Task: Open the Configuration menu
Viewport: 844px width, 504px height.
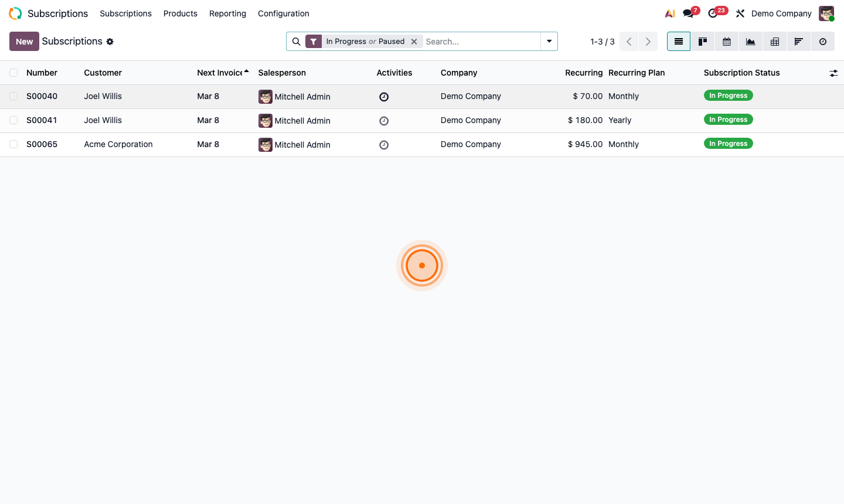Action: (x=283, y=13)
